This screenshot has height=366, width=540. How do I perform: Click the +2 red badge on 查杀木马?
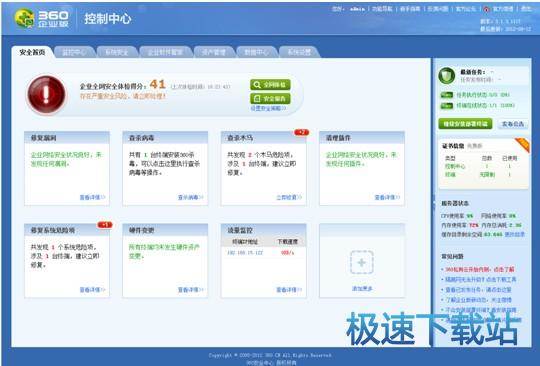click(301, 132)
